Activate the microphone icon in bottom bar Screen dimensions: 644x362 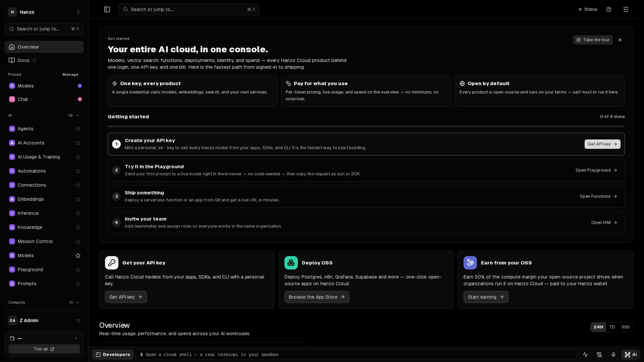coord(613,355)
